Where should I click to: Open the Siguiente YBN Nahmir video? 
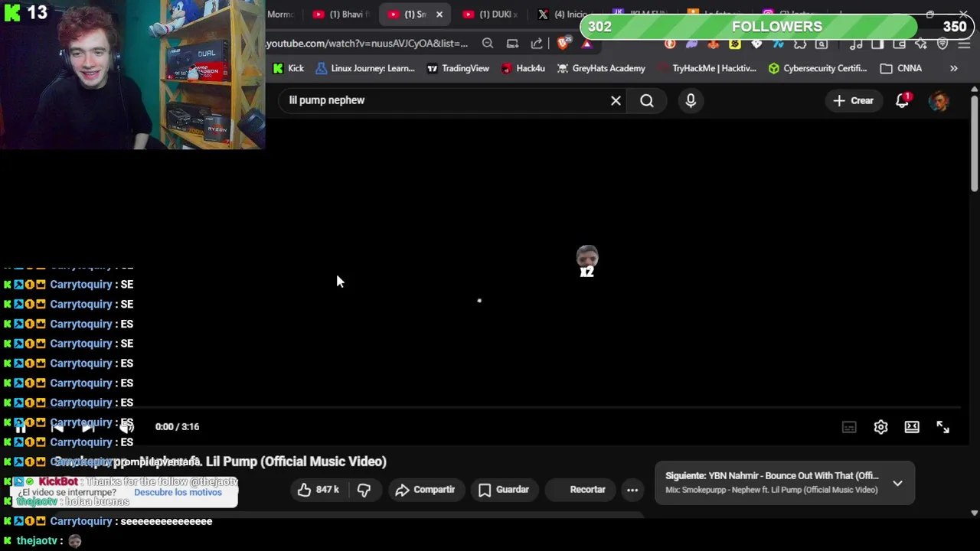[772, 475]
